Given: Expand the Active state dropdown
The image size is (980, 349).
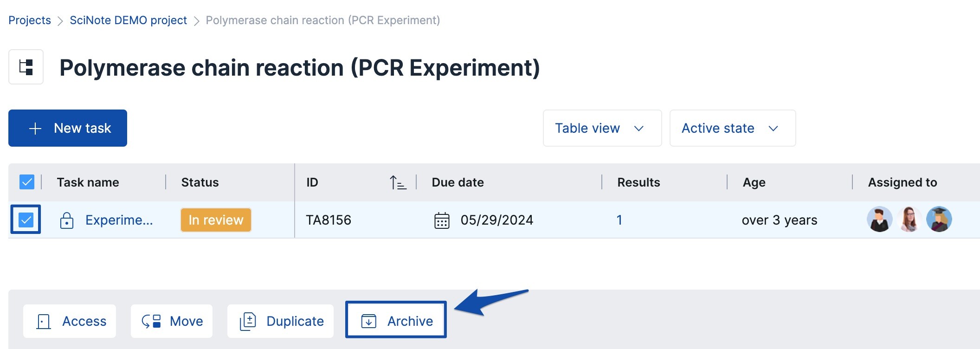Looking at the screenshot, I should pyautogui.click(x=732, y=128).
